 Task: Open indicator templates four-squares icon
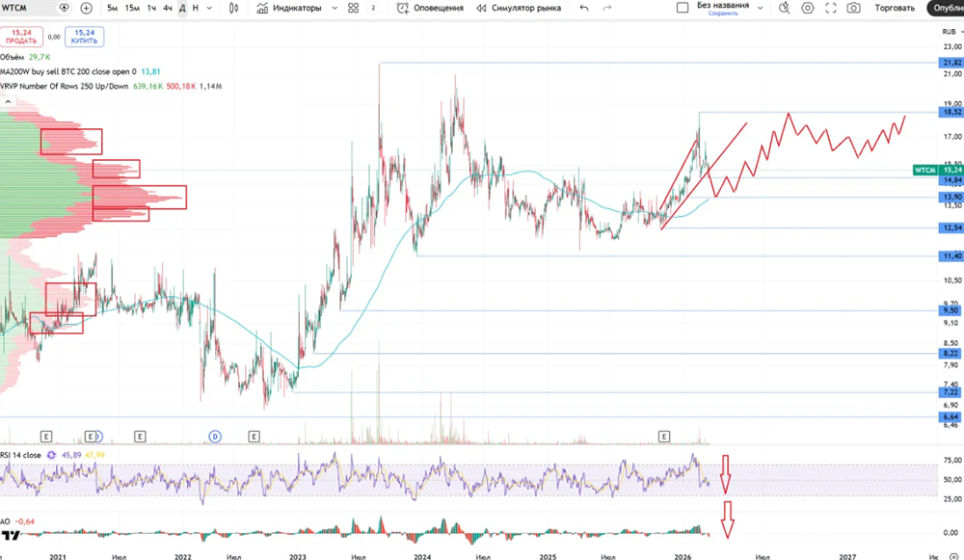click(x=353, y=8)
